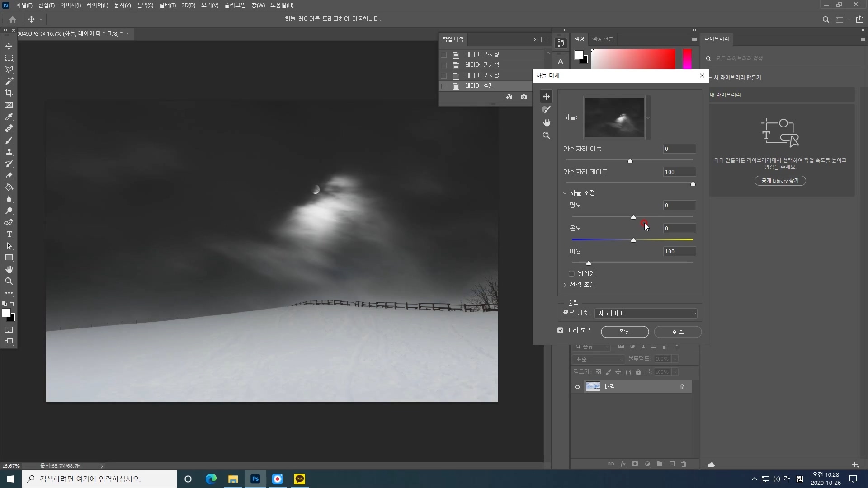Open the sky preset thumbnail dropdown arrow
868x488 pixels.
[x=648, y=118]
